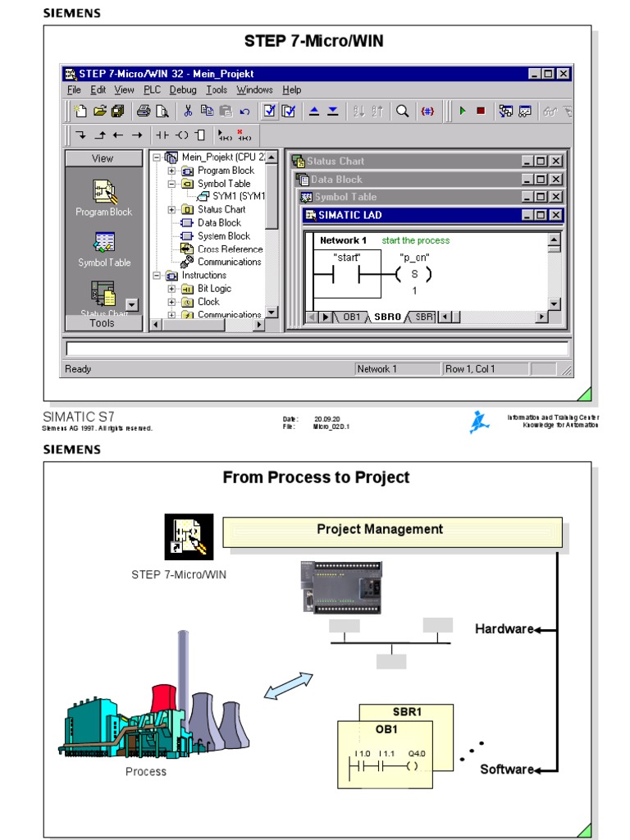Switch to the OB1 tab
The width and height of the screenshot is (630, 840).
click(x=351, y=317)
